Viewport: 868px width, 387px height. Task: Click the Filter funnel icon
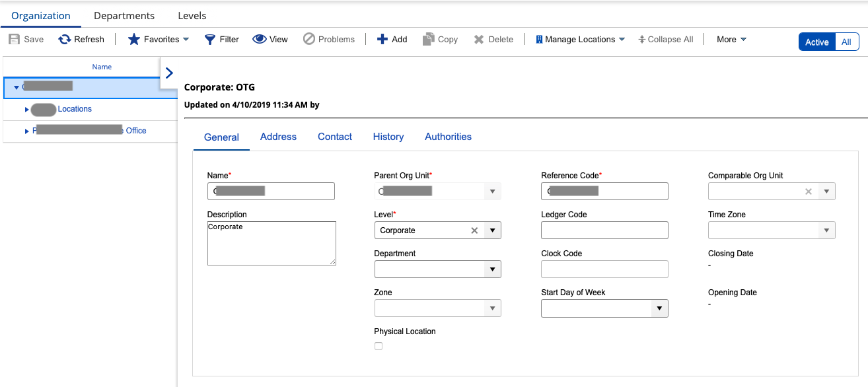click(x=210, y=40)
